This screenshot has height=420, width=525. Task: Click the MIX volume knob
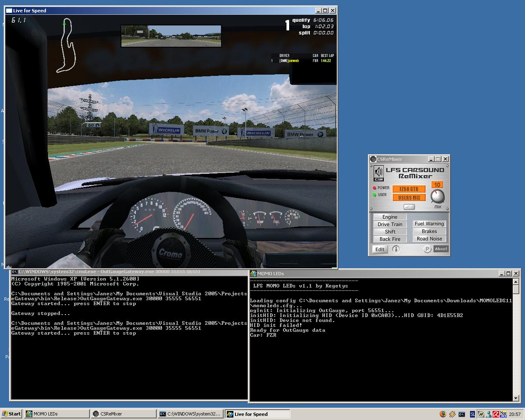[x=438, y=196]
